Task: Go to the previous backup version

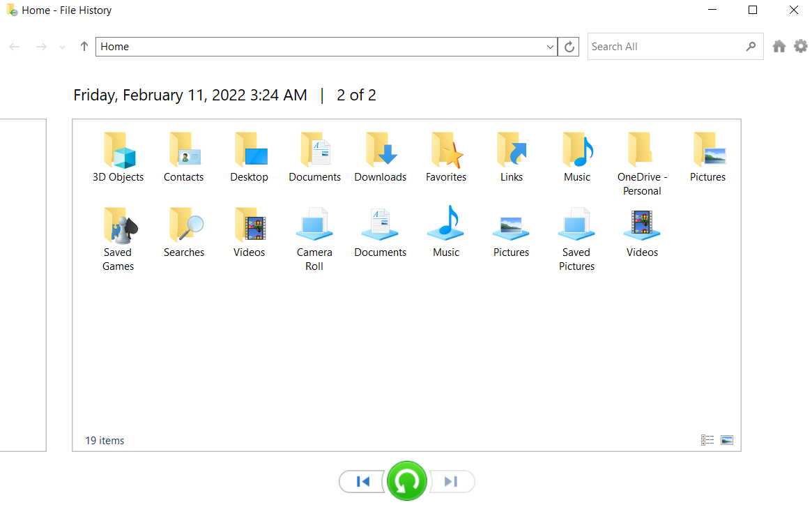Action: tap(362, 481)
